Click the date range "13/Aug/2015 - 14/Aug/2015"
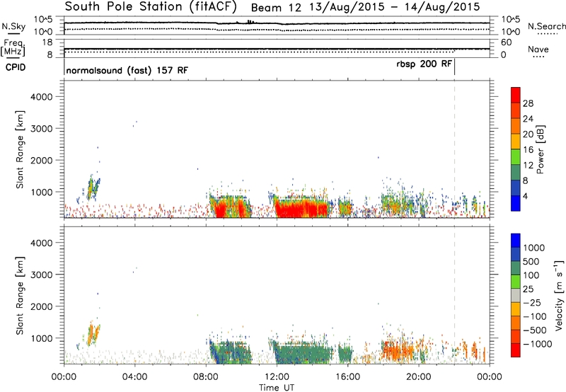Viewport: 566px width, 392px height. pos(395,7)
